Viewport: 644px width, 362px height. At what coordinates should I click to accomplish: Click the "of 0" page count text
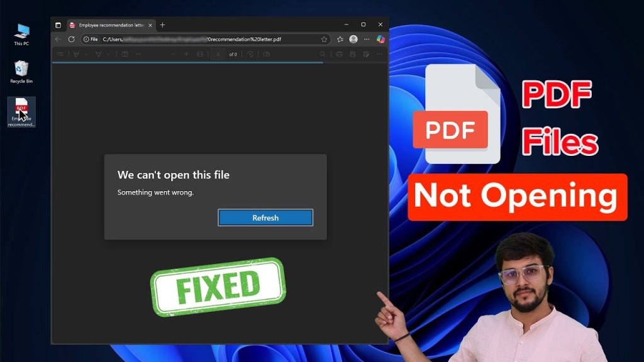pyautogui.click(x=233, y=54)
